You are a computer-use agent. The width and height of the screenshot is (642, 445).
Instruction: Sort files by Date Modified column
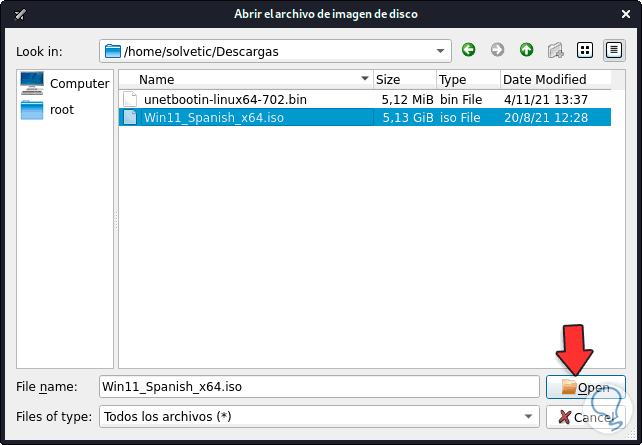pos(556,79)
